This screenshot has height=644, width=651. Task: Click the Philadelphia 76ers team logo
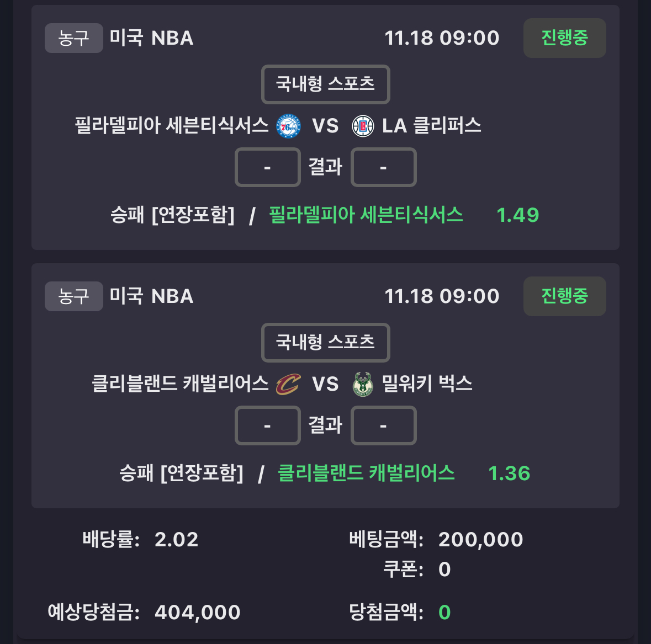point(288,126)
